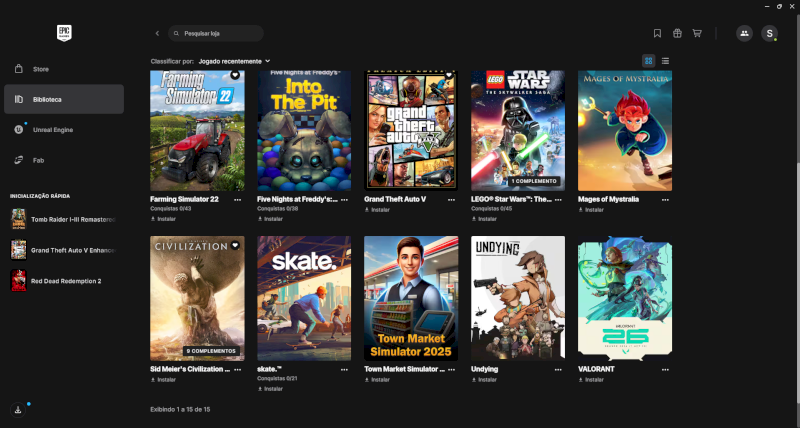This screenshot has width=800, height=428.
Task: Click Conquistas 0/43 under Farming Simulator 22
Action: (170, 209)
